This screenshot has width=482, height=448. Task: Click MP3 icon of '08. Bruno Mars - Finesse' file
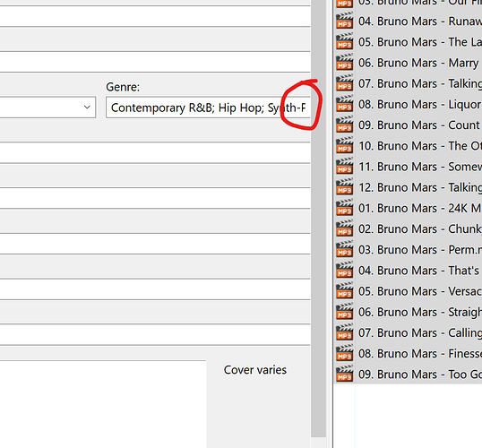coord(344,353)
